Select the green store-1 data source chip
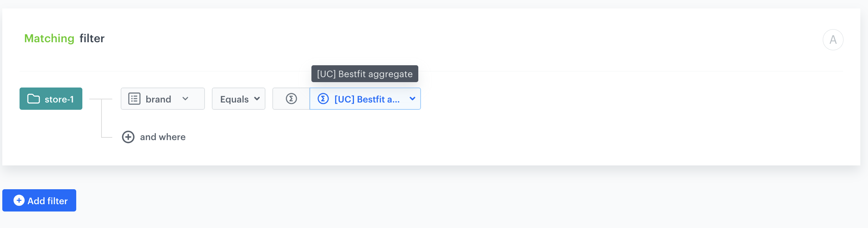This screenshot has width=868, height=228. (51, 99)
